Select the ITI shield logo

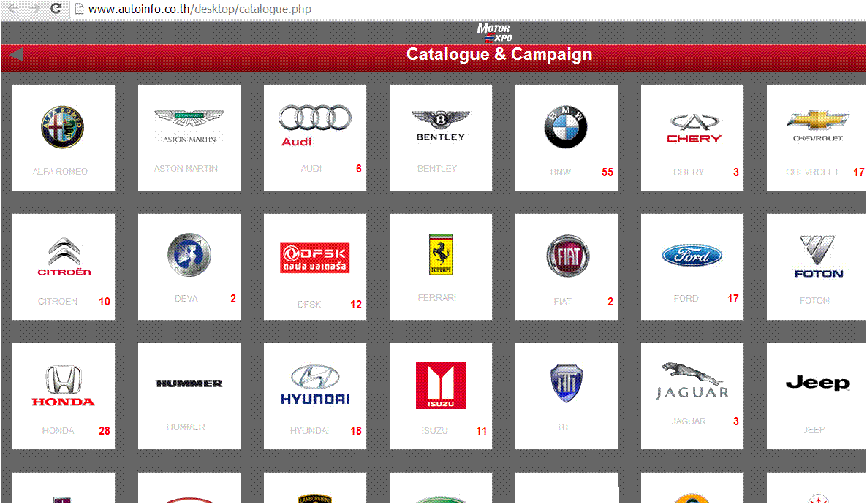point(567,383)
